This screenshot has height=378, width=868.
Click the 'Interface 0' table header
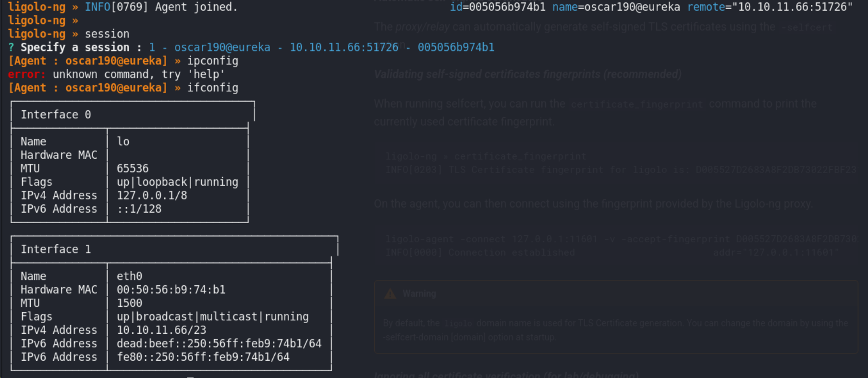56,115
